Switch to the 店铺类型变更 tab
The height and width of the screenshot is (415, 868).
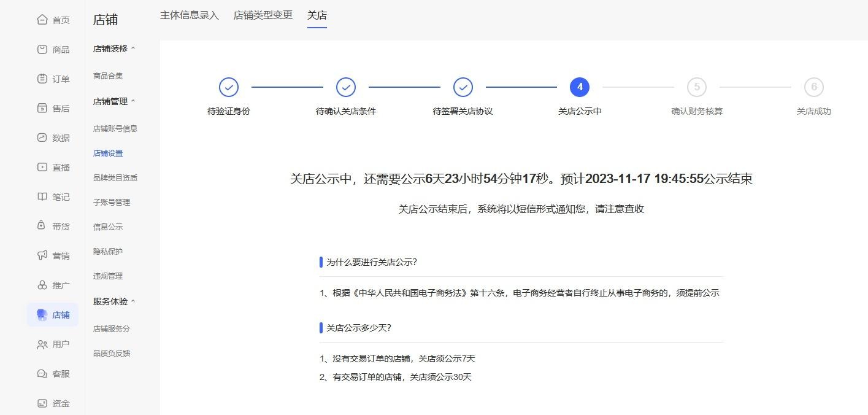pos(263,15)
